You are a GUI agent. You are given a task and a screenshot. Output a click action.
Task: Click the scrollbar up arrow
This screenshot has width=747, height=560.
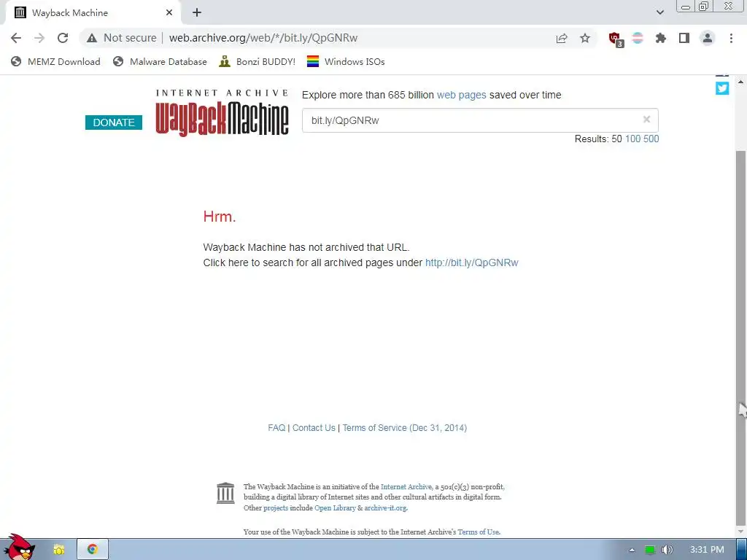[740, 82]
